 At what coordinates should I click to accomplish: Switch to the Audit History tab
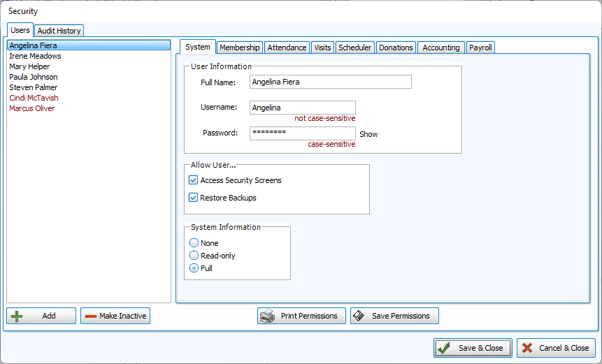pos(59,31)
